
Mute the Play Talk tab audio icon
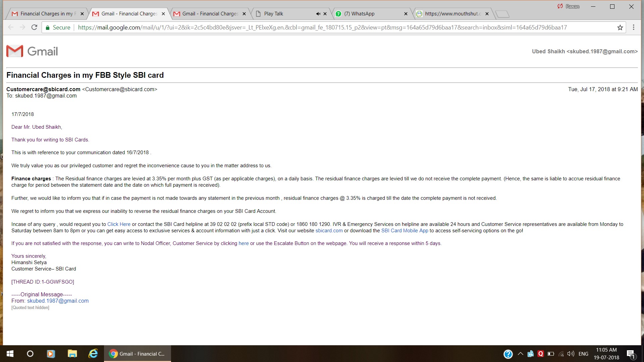point(318,14)
